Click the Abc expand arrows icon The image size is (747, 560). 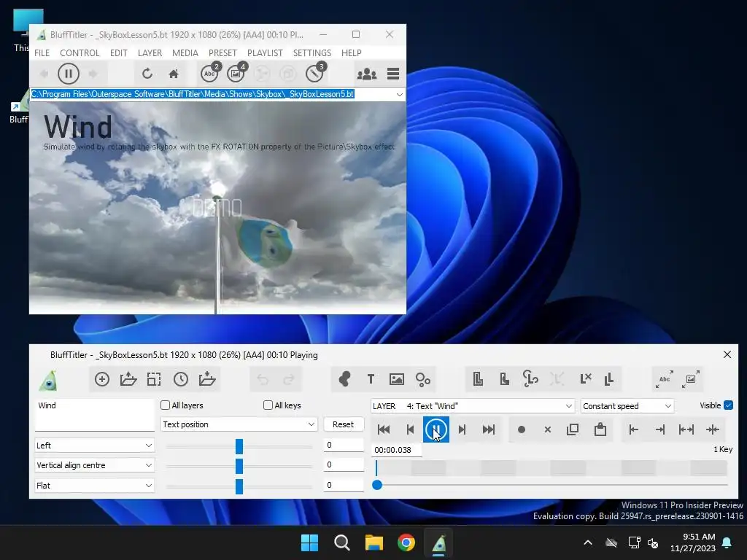point(665,379)
